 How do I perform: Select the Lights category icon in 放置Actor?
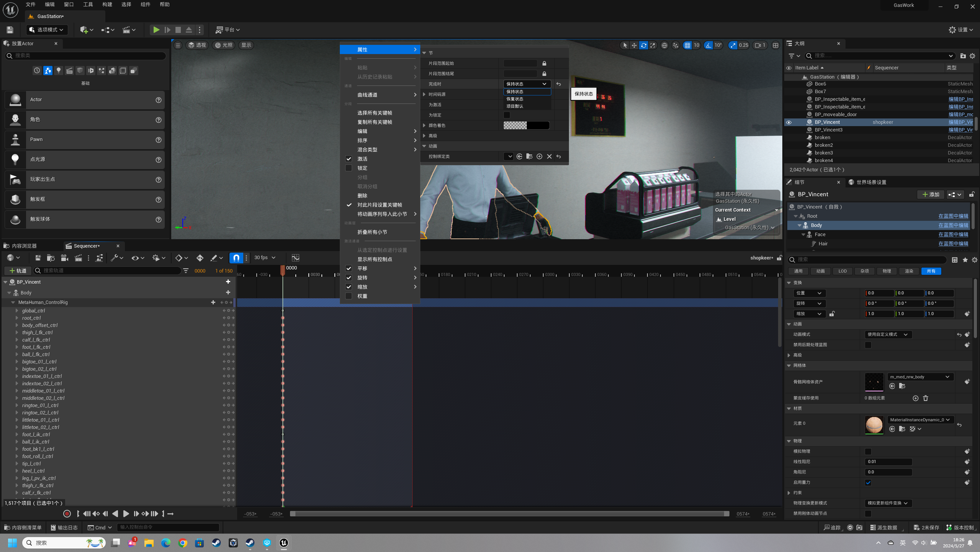tap(59, 71)
